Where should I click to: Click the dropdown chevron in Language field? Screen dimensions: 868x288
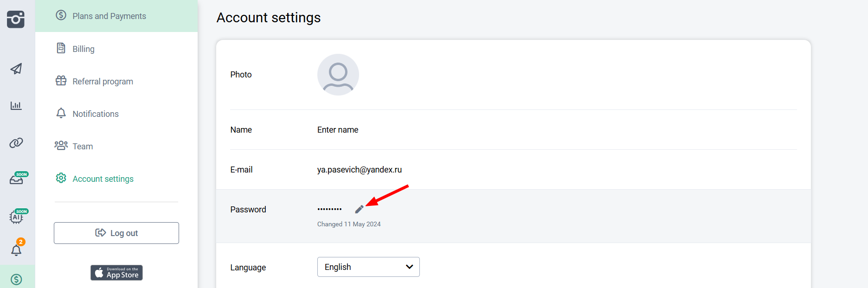pos(409,267)
